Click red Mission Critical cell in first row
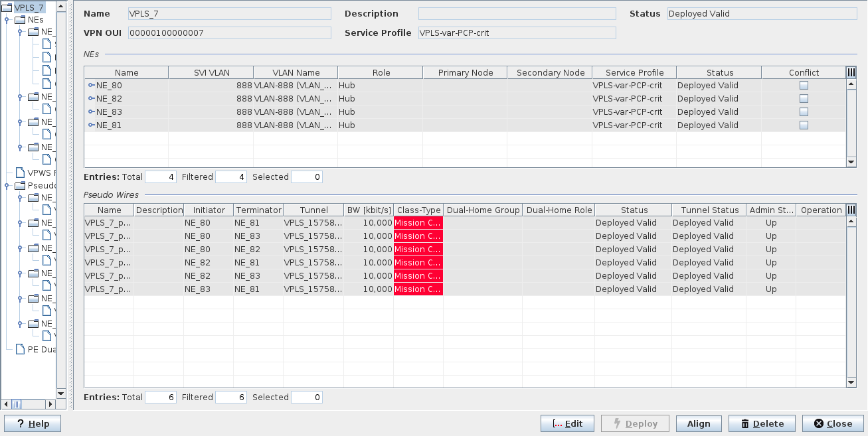 [x=418, y=223]
